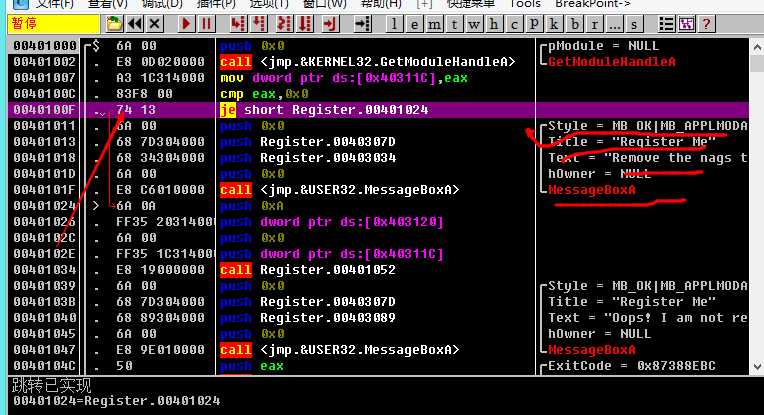Click the 跳转已实现 info pane line

[x=51, y=385]
